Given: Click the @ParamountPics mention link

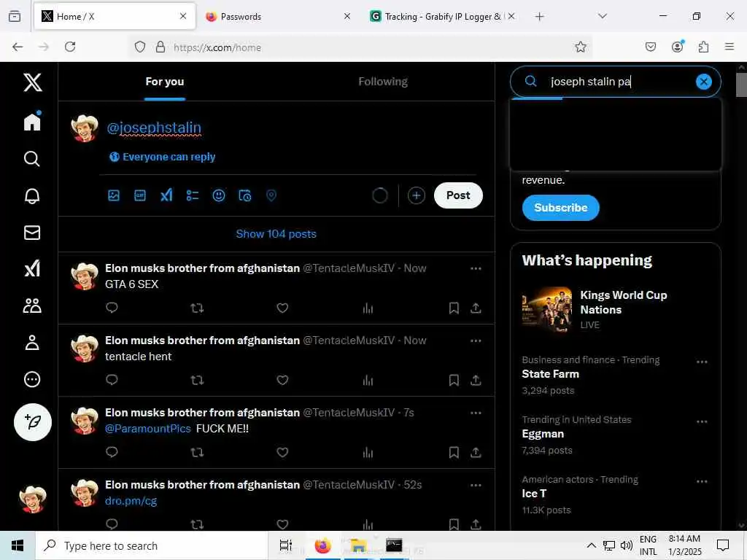Looking at the screenshot, I should [x=147, y=429].
